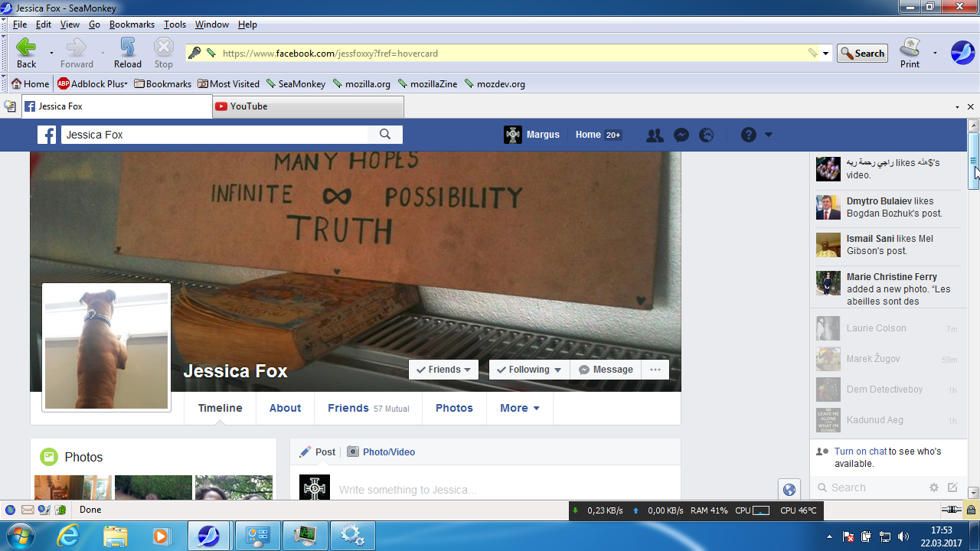Open Internet Explorer from the taskbar
This screenshot has height=551, width=980.
[68, 536]
